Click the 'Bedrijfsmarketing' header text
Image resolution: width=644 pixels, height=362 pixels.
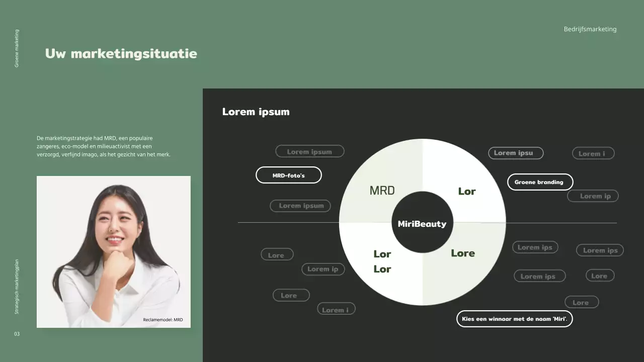pyautogui.click(x=590, y=29)
